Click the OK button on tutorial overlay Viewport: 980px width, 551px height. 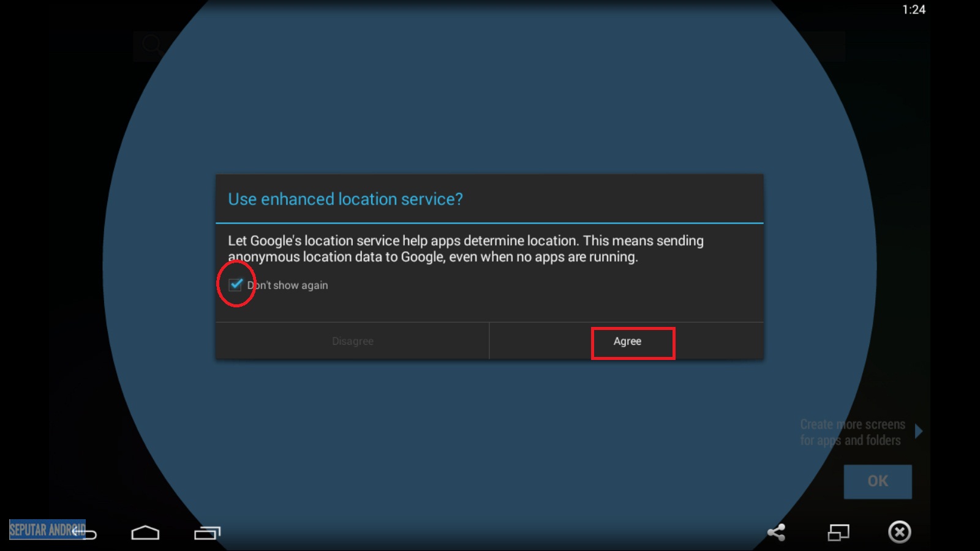[878, 481]
